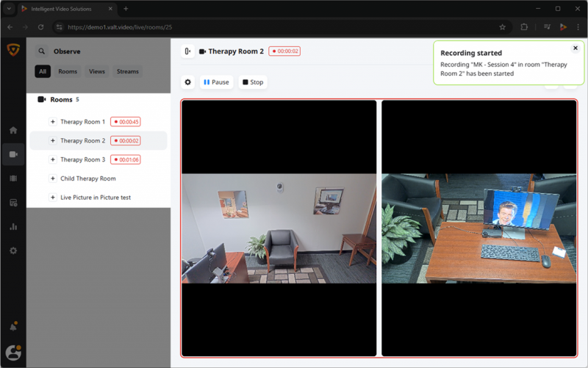Close the Recording started notification

(x=576, y=48)
